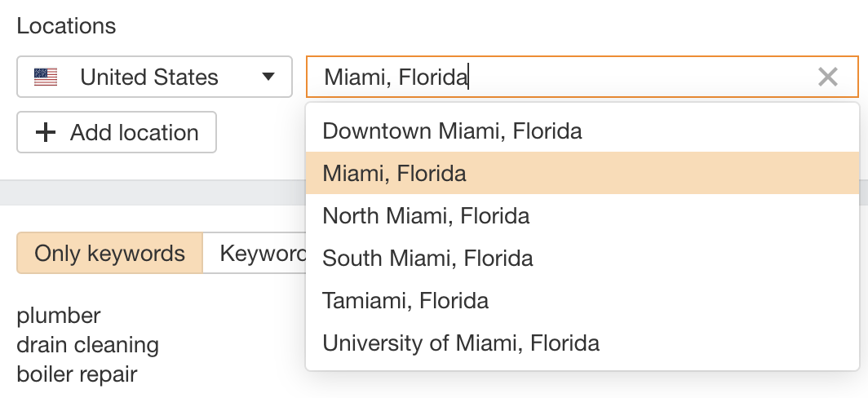
Task: Click the United States text label
Action: [x=149, y=77]
